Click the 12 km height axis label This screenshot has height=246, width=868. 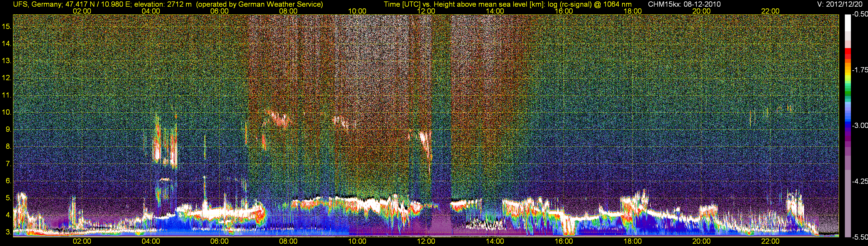pos(6,78)
